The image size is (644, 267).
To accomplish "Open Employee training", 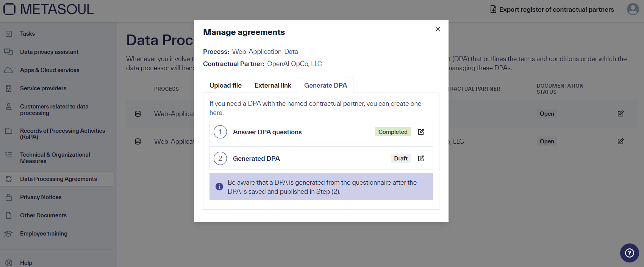I will click(x=44, y=234).
